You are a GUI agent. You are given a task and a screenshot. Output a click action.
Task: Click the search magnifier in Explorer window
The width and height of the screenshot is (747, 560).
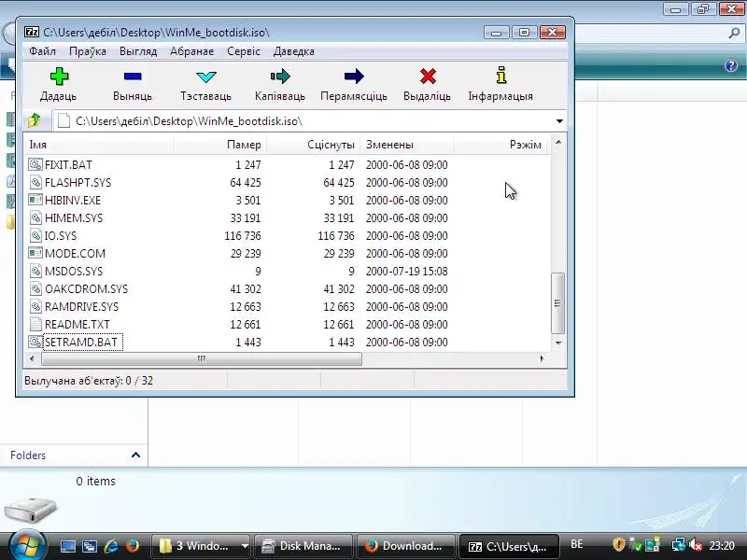pyautogui.click(x=734, y=33)
